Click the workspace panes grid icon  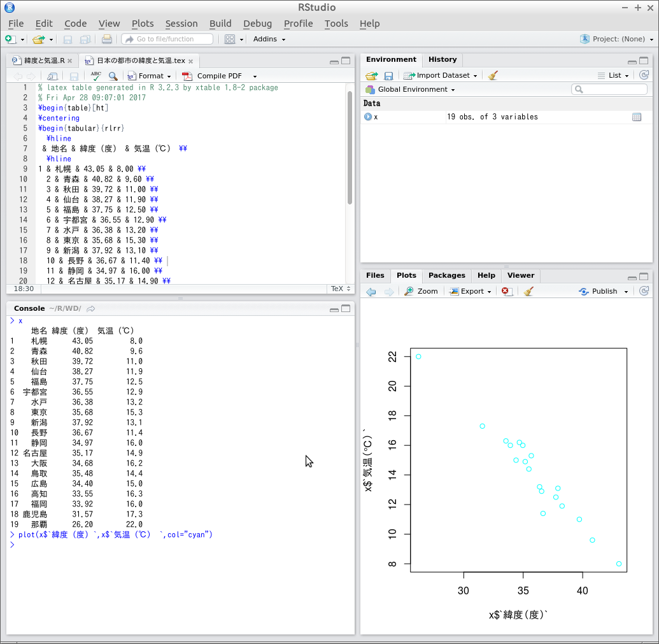[229, 39]
